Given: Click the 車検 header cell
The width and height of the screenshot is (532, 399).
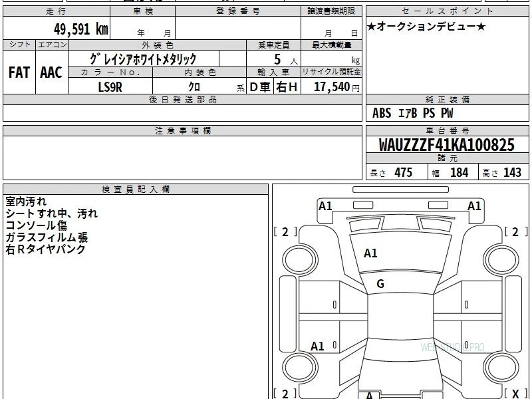Looking at the screenshot, I should (143, 11).
